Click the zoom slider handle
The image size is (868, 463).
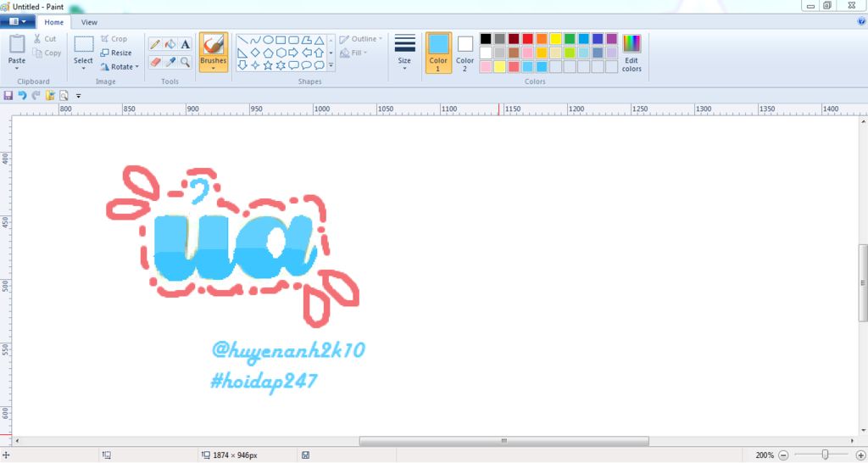tap(825, 455)
